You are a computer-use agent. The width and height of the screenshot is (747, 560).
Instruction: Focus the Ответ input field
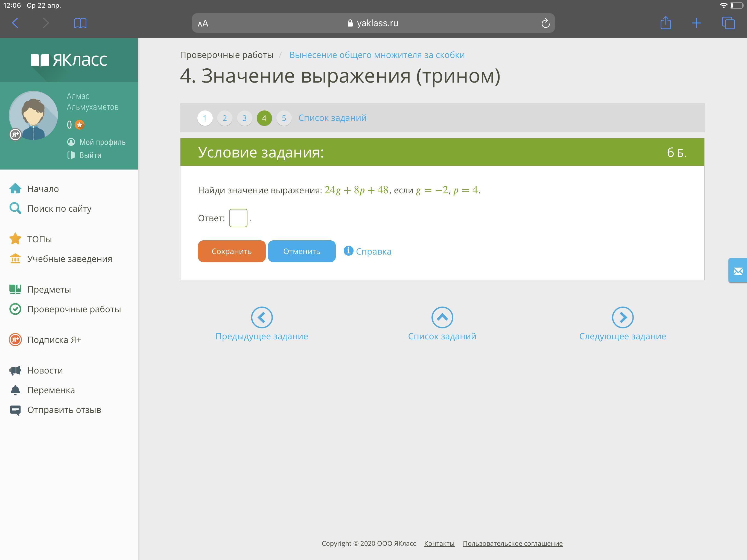click(x=238, y=218)
